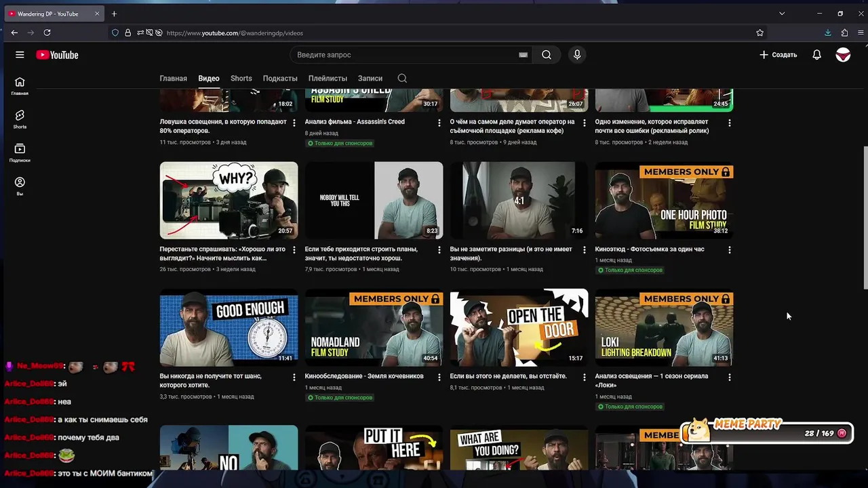The width and height of the screenshot is (868, 488).
Task: Open the Вы section in sidebar
Action: [20, 186]
